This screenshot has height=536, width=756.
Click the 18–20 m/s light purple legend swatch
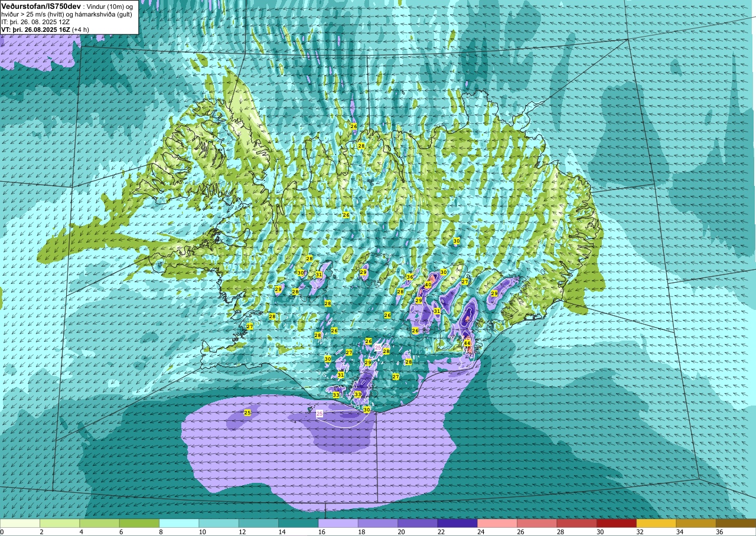tap(378, 523)
